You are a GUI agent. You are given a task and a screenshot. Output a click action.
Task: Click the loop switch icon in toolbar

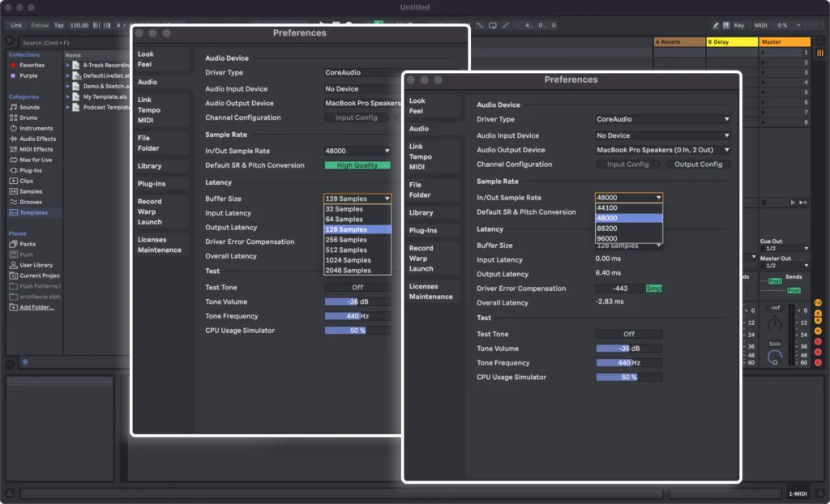493,25
